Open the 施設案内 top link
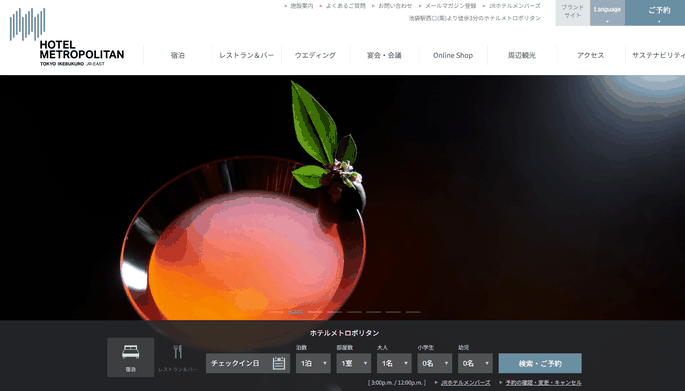This screenshot has width=685, height=391. (301, 6)
